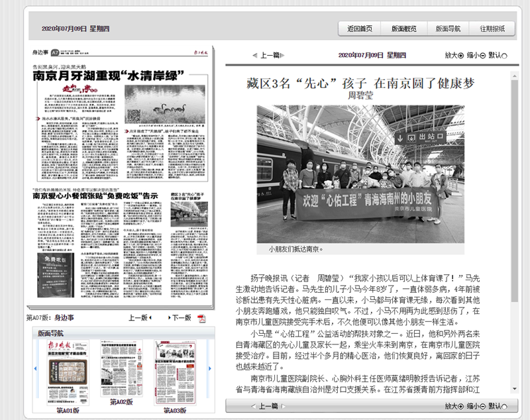Go to previous page with 上一版
Image resolution: width=530 pixels, height=420 pixels.
click(140, 318)
